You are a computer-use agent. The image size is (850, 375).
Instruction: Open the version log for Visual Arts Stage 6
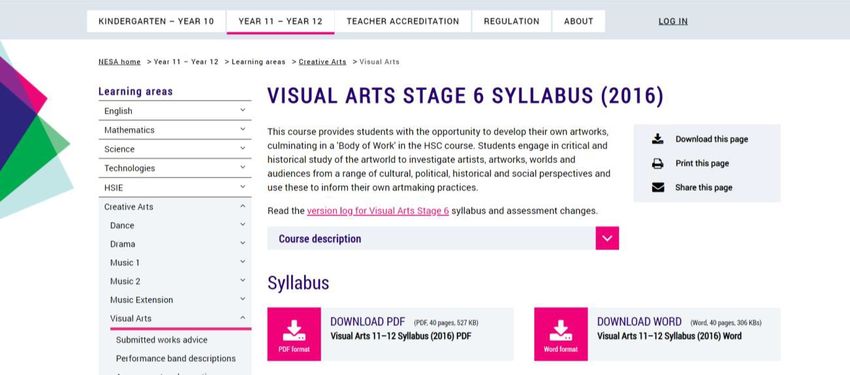pyautogui.click(x=378, y=211)
